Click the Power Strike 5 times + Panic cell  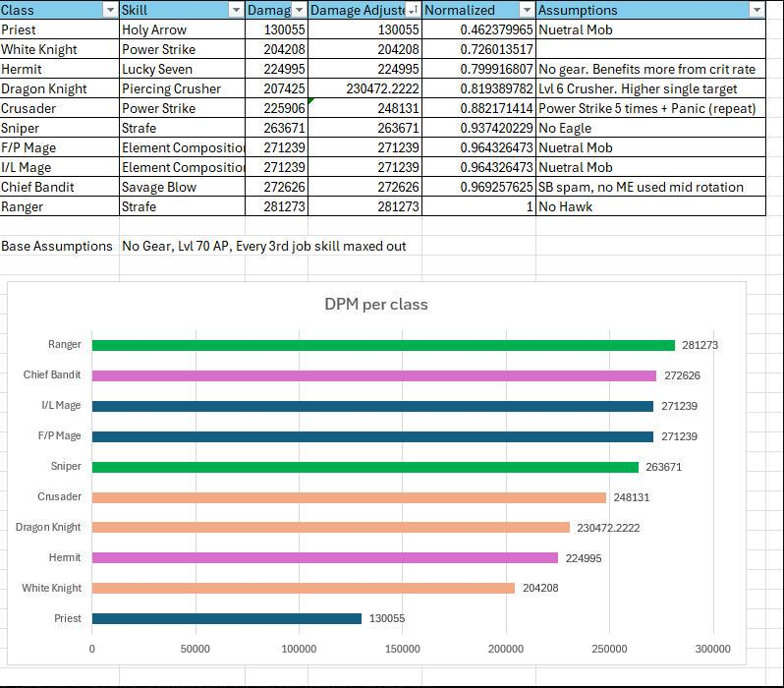pos(651,108)
